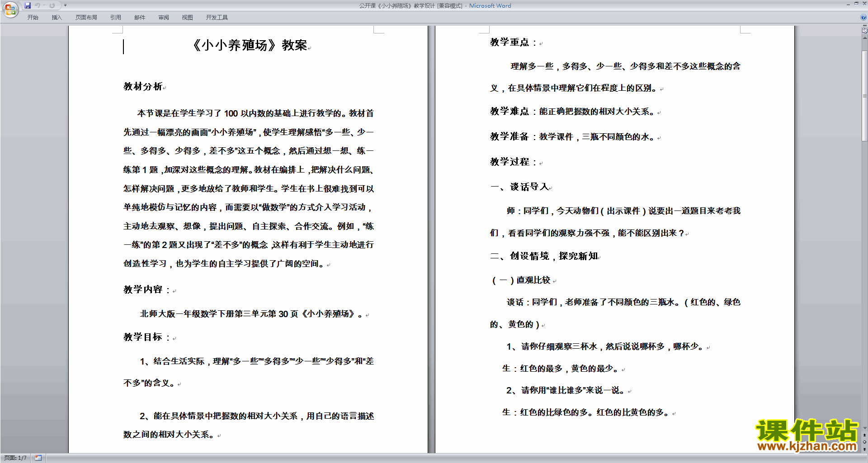
Task: Click the heading 教学重点：
Action: [514, 42]
